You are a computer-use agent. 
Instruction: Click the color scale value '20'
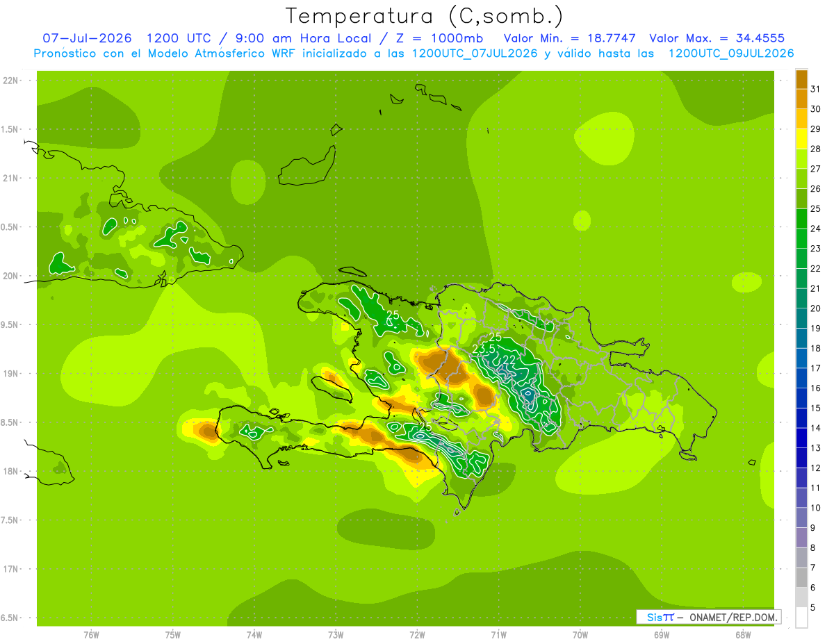pyautogui.click(x=815, y=308)
